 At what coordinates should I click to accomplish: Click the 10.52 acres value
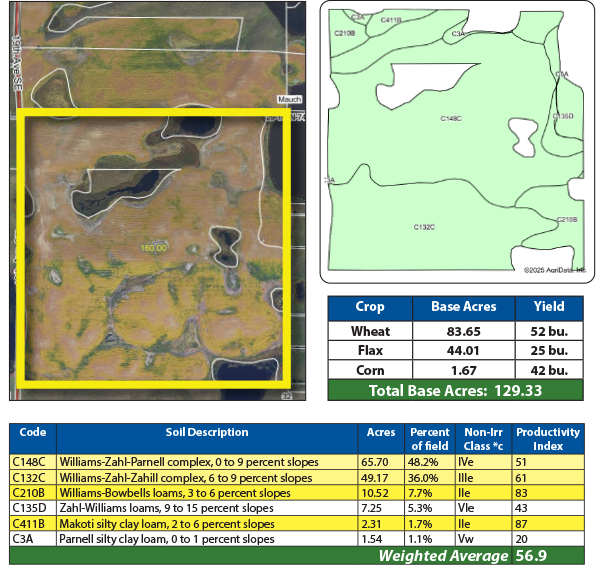375,493
